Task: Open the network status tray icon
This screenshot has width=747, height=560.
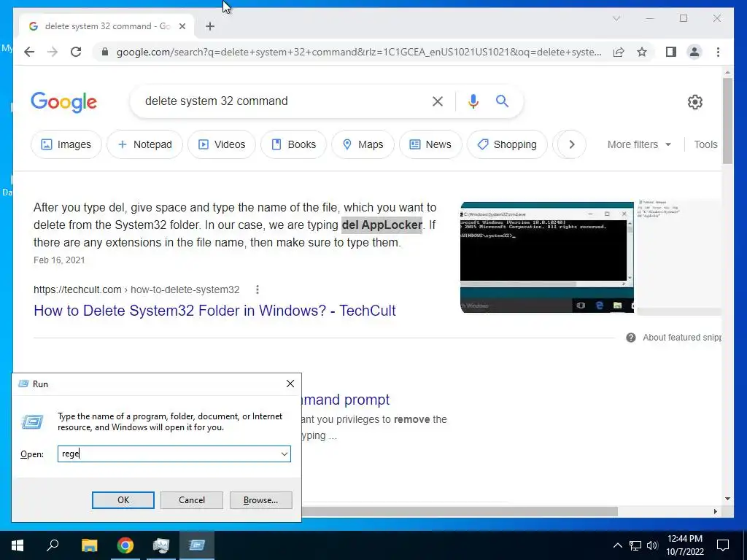Action: click(x=635, y=545)
